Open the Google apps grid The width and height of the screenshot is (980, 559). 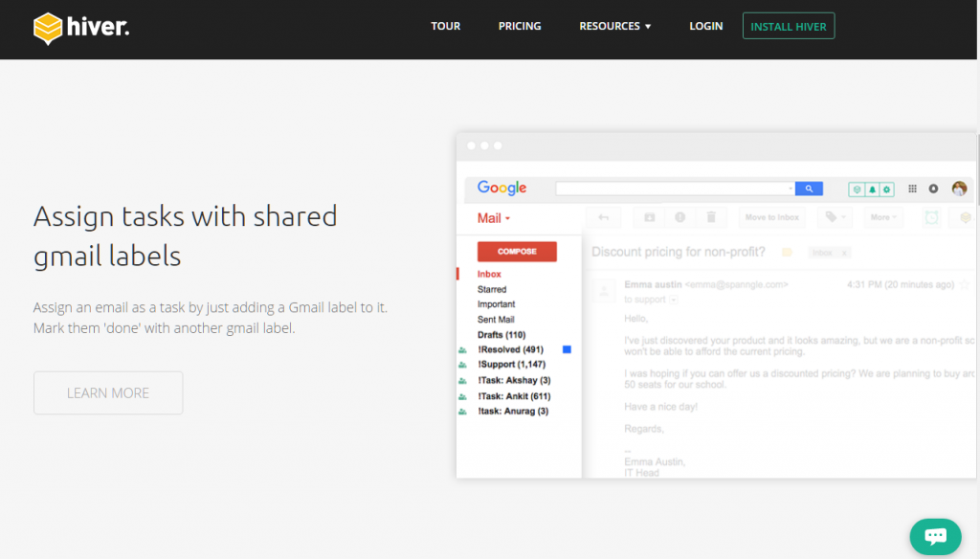[x=912, y=189]
